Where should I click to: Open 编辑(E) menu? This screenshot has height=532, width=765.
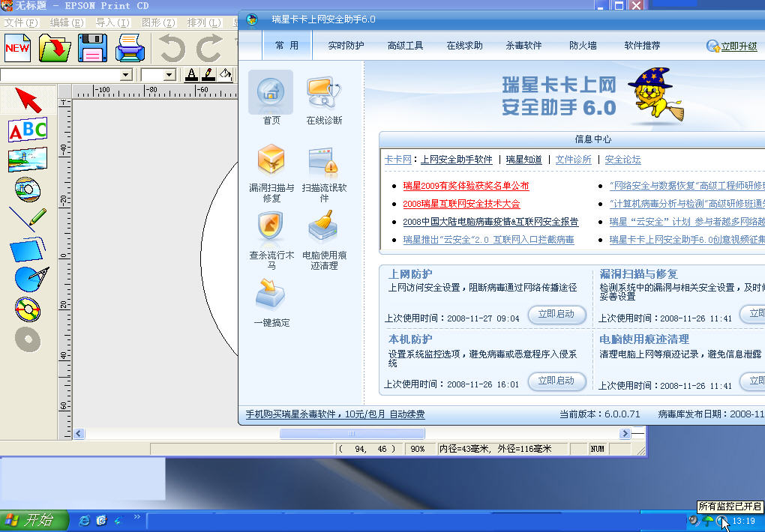tap(67, 22)
